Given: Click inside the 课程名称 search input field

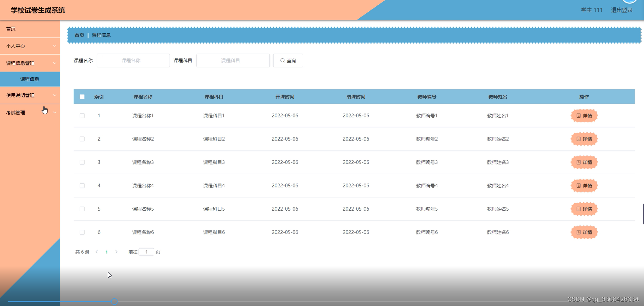Looking at the screenshot, I should [133, 60].
